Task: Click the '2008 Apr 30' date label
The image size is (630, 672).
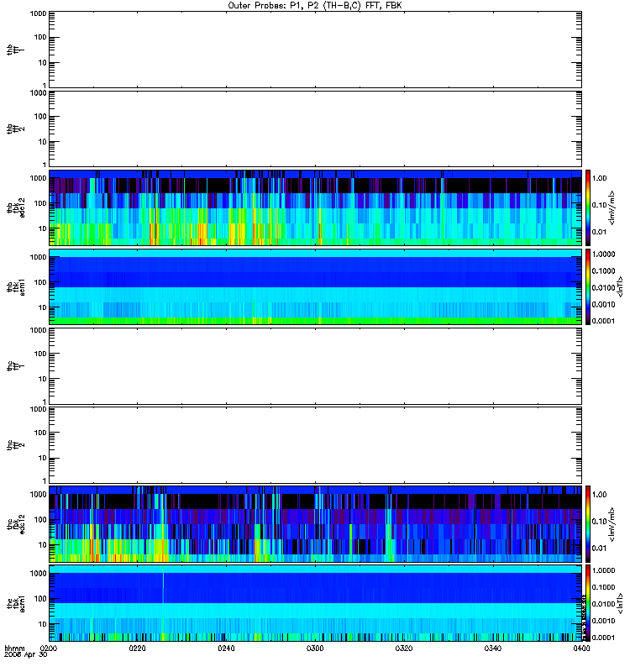Action: [x=26, y=655]
